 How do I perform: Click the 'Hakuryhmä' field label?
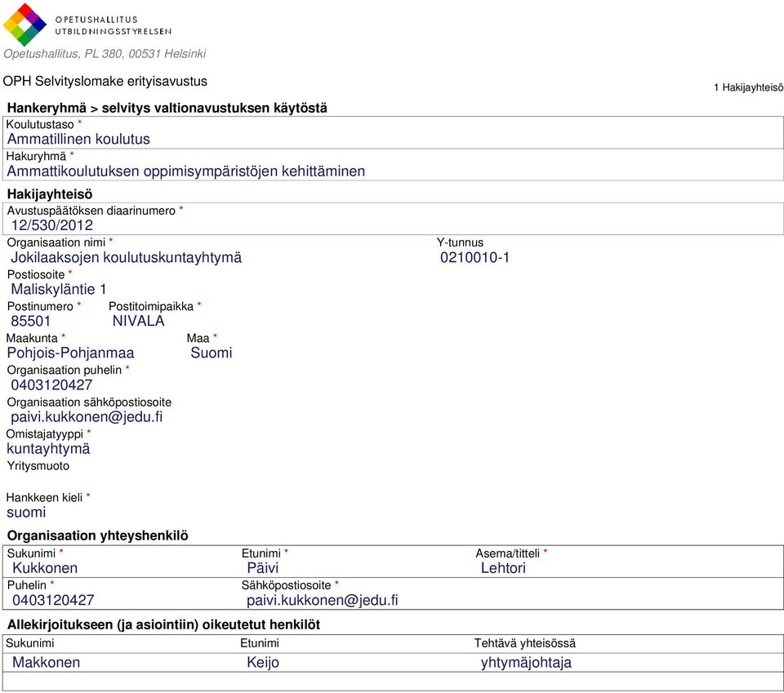coord(36,157)
